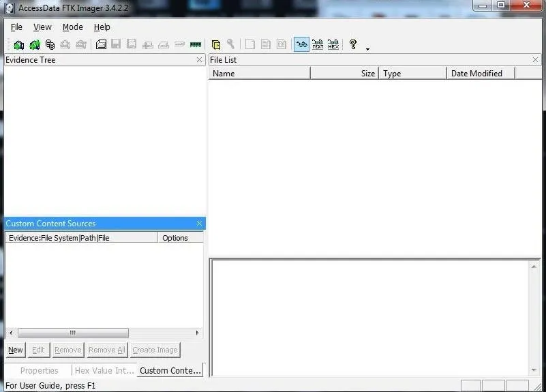Close the File List pane
Image resolution: width=546 pixels, height=392 pixels.
[x=536, y=60]
